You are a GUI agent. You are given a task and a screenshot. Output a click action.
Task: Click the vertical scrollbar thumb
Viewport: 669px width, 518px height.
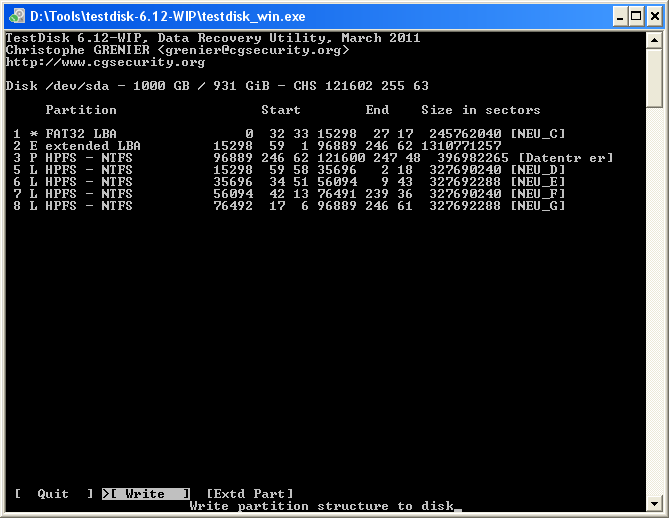click(654, 78)
